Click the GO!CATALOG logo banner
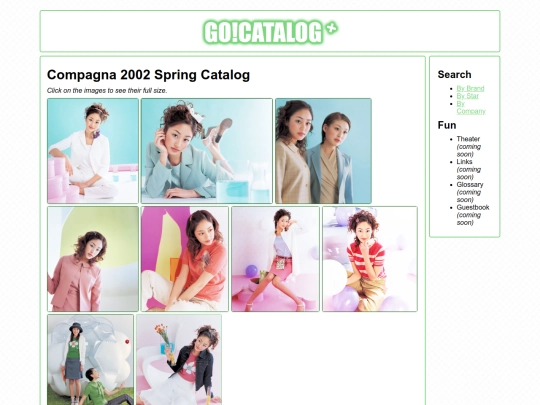This screenshot has height=405, width=540. (270, 32)
